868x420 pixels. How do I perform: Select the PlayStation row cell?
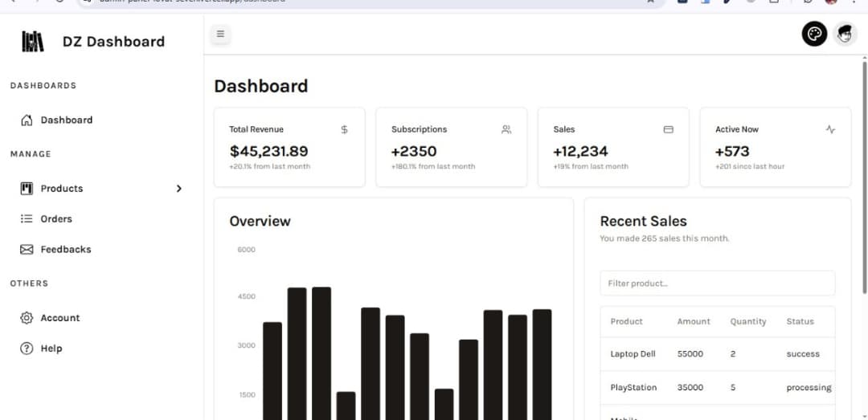[x=633, y=388]
